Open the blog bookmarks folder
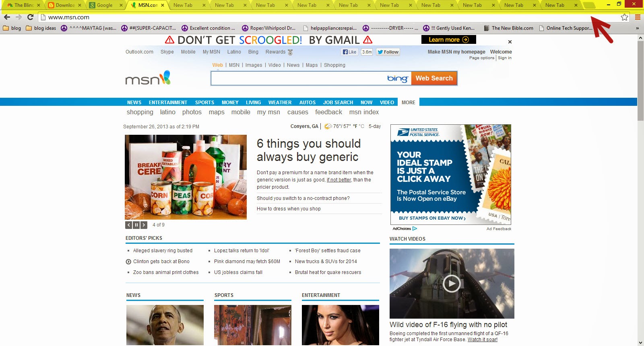Screen dimensions: 644x346 (12, 28)
